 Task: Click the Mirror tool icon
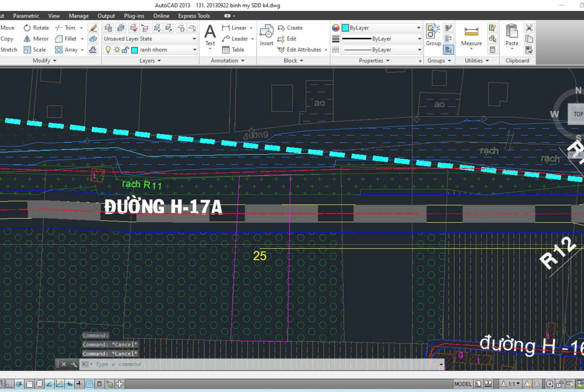coord(27,39)
